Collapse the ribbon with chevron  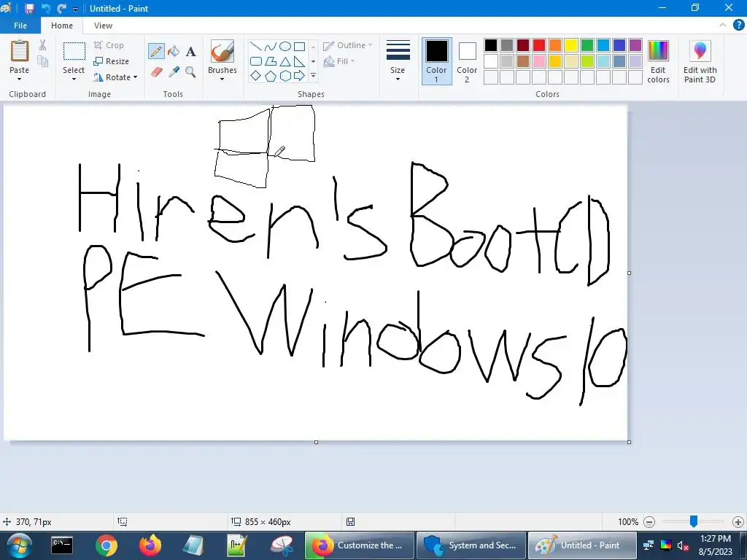pos(722,26)
